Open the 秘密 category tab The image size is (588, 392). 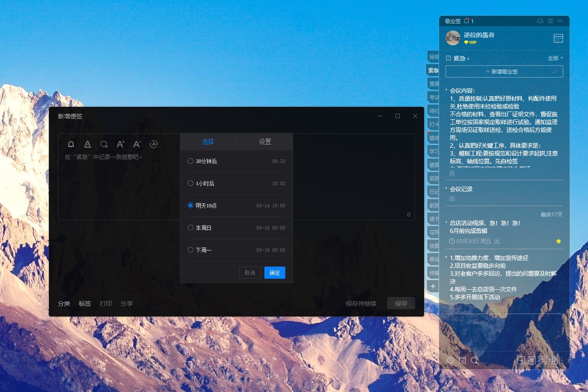coord(433,57)
